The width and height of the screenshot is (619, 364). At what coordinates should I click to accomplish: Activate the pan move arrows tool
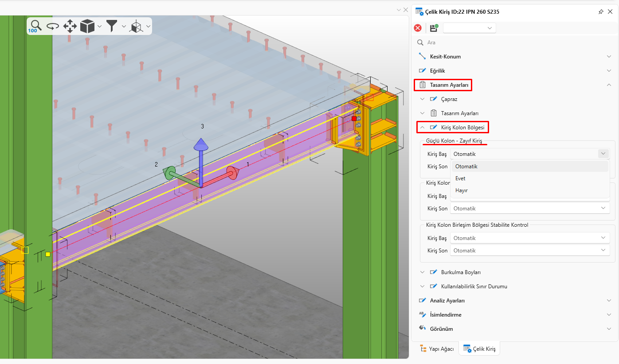tap(70, 27)
